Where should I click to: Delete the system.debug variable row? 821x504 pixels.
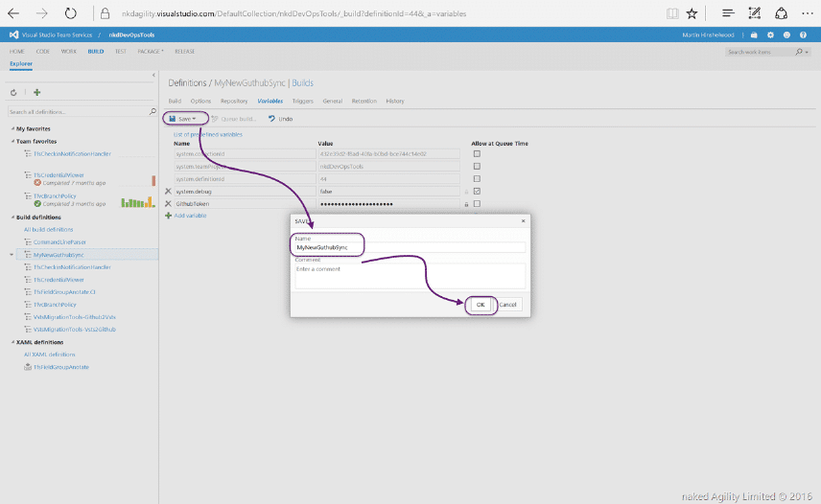coord(168,192)
